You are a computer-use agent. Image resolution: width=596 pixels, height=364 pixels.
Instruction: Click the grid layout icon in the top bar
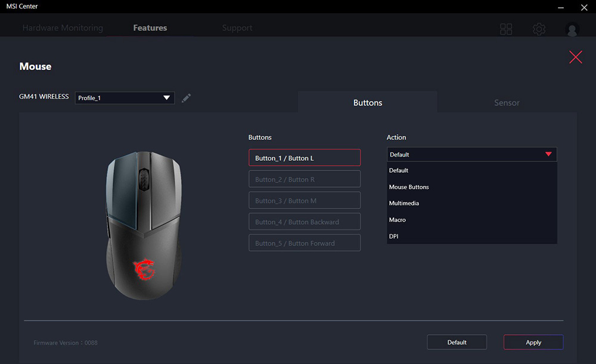(x=506, y=28)
